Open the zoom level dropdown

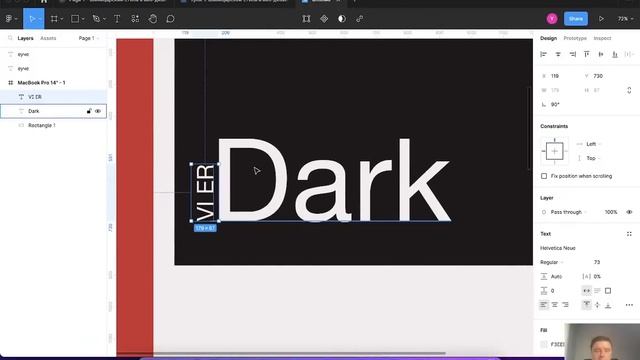click(x=625, y=19)
